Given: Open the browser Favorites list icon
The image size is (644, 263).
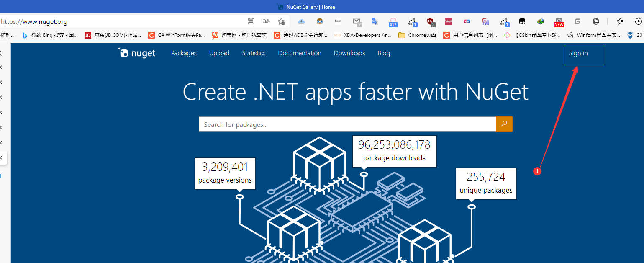Looking at the screenshot, I should [x=620, y=21].
